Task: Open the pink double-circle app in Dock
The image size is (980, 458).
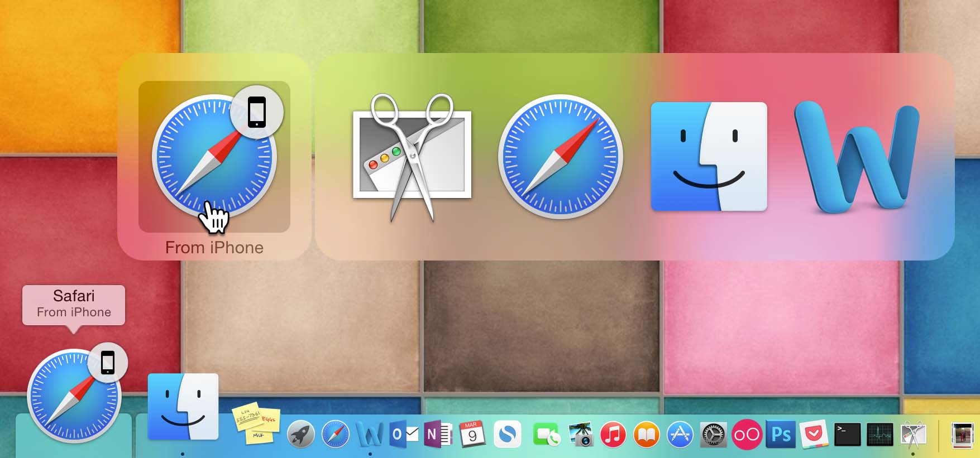Action: coord(747,434)
